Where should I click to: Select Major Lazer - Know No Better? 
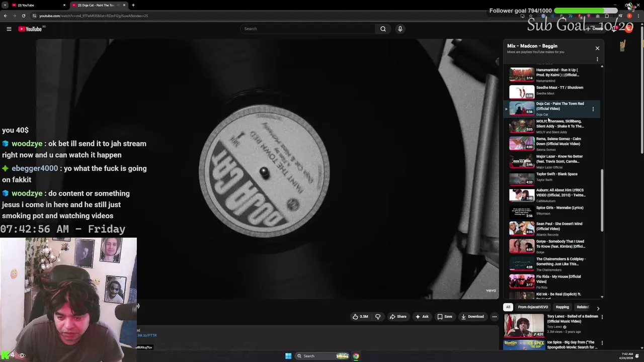tap(552, 161)
